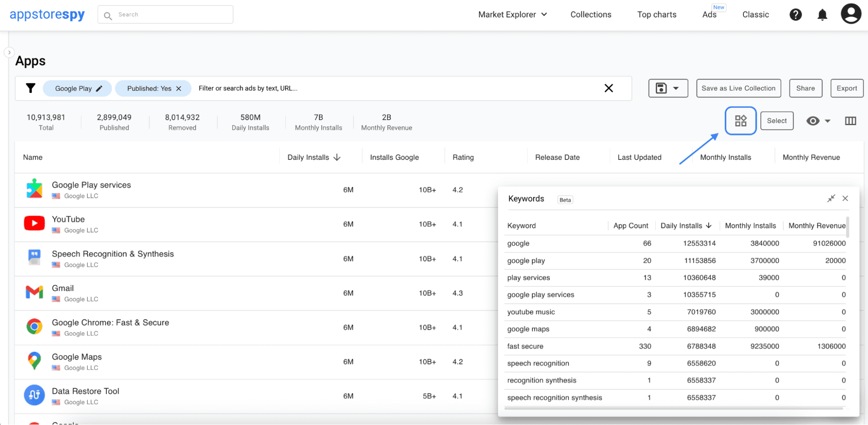
Task: Edit the Google Play filter pencil
Action: [99, 89]
